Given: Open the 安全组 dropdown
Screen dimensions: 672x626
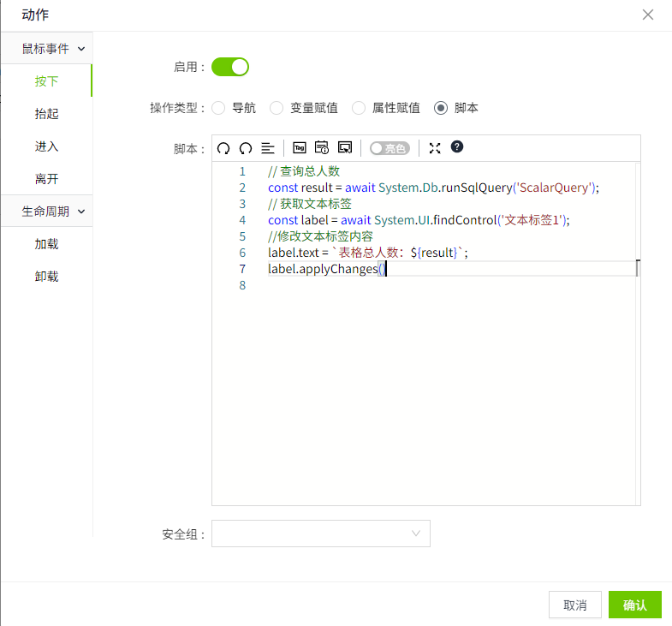Looking at the screenshot, I should pyautogui.click(x=321, y=534).
